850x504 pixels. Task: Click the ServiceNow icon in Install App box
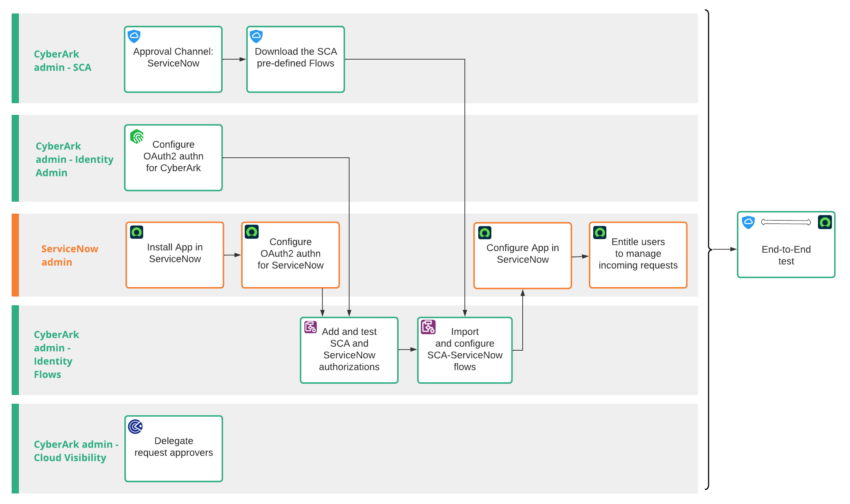pos(137,232)
